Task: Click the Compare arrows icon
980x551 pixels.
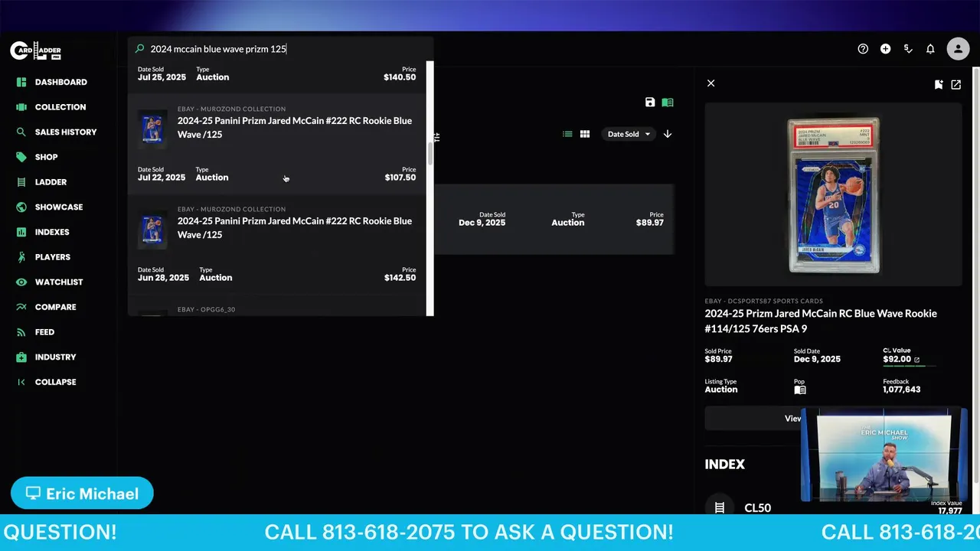Action: pos(21,307)
